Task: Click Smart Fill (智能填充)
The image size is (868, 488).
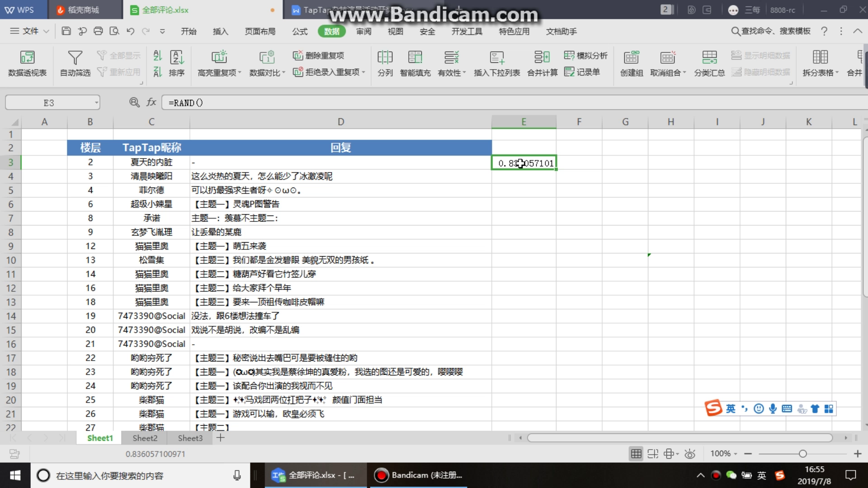Action: [x=415, y=63]
